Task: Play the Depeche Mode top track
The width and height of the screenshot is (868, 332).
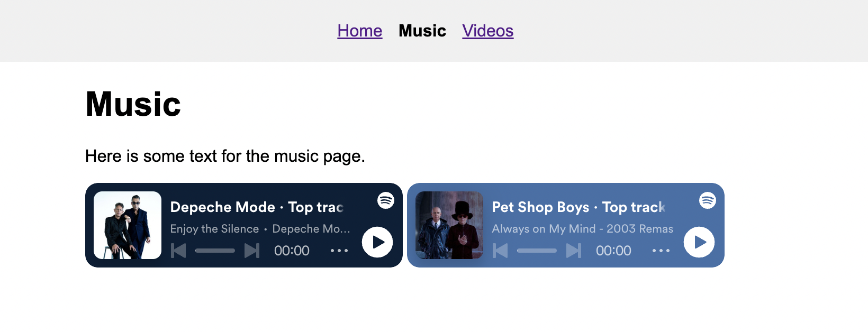Action: pos(377,242)
